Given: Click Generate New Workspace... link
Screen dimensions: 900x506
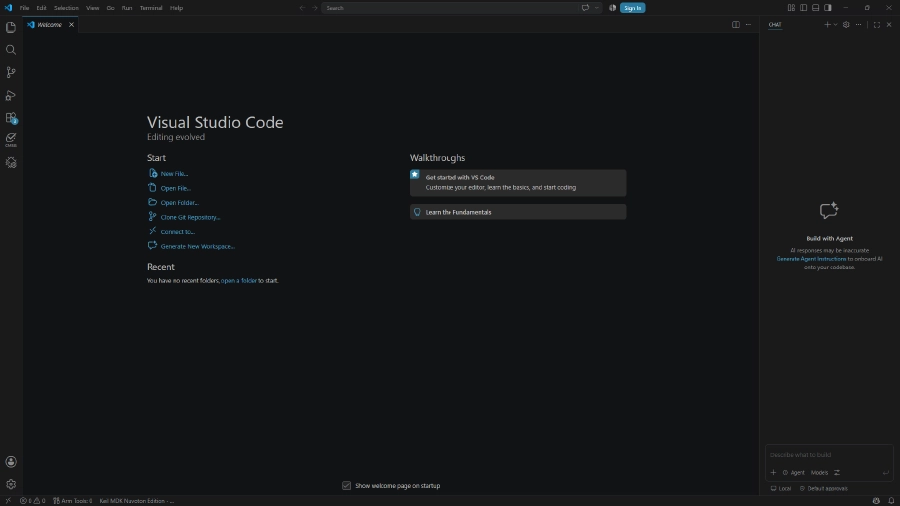Looking at the screenshot, I should [x=197, y=246].
